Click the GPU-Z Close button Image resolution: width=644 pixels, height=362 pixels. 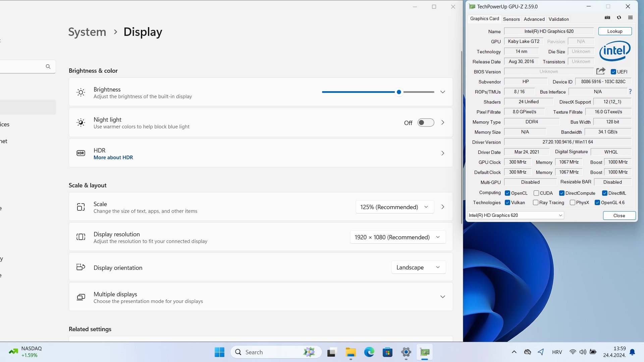[619, 216]
